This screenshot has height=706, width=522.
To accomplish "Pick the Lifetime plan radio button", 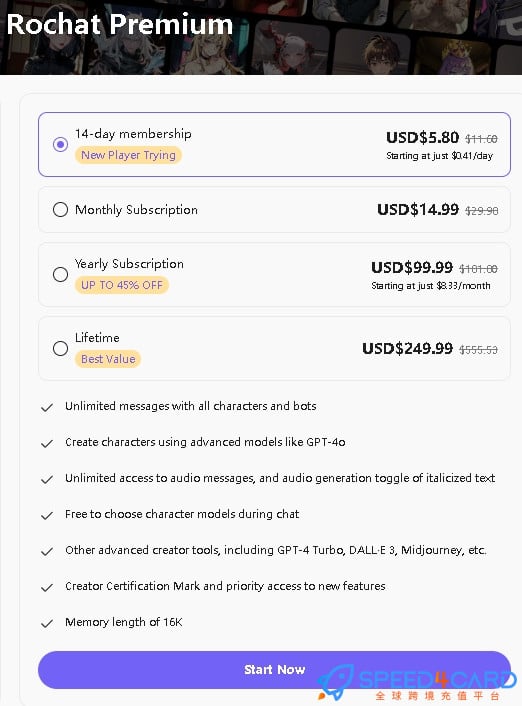I will click(x=60, y=348).
